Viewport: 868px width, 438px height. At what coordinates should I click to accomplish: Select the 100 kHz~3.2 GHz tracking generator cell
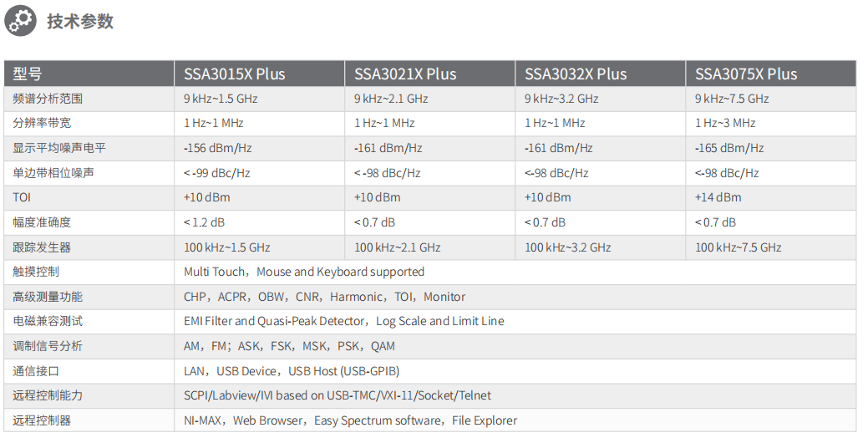coord(567,247)
